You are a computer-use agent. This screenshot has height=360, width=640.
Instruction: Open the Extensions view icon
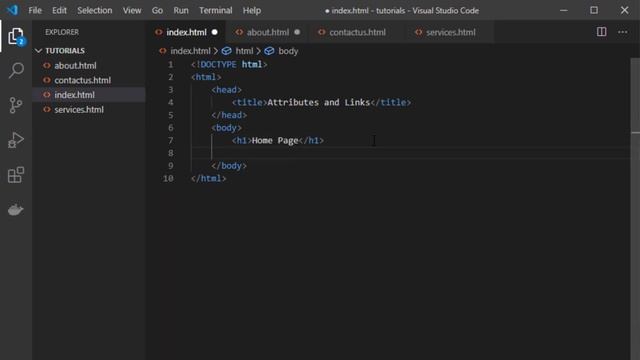16,175
